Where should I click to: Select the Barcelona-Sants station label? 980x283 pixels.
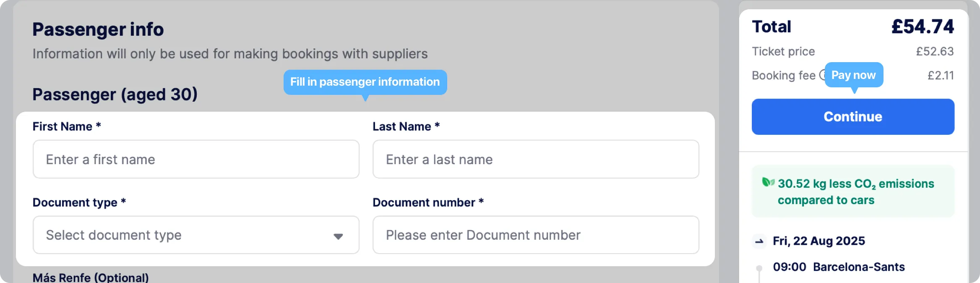(859, 267)
